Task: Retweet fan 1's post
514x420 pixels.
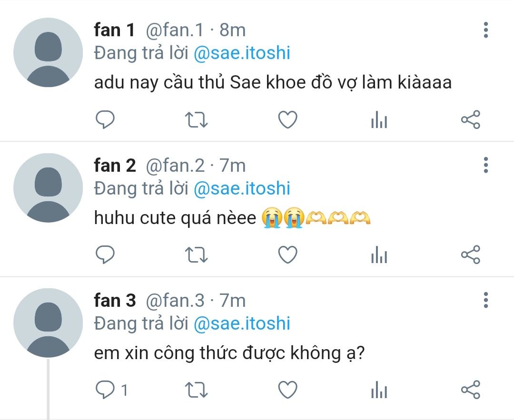Action: click(x=197, y=119)
